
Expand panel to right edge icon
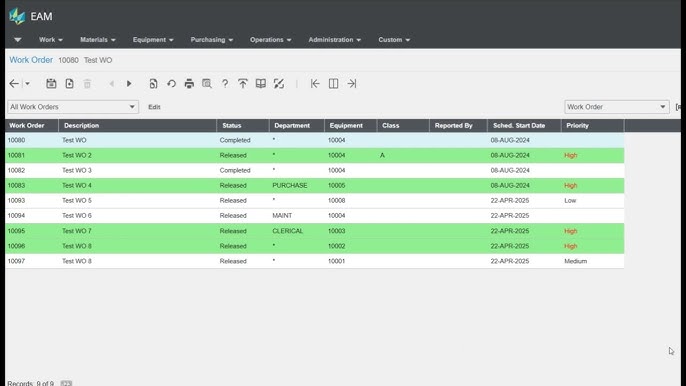point(352,84)
